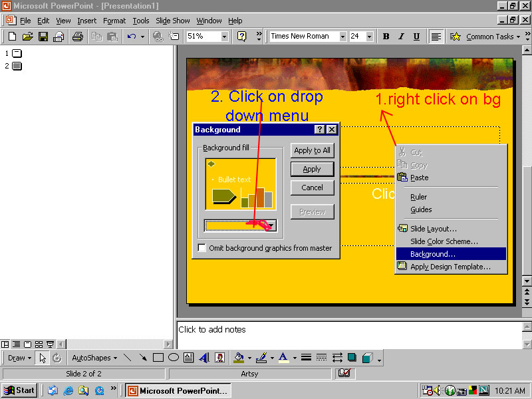Image resolution: width=532 pixels, height=399 pixels.
Task: Click the Paste clipboard toolbar icon
Action: click(x=112, y=37)
